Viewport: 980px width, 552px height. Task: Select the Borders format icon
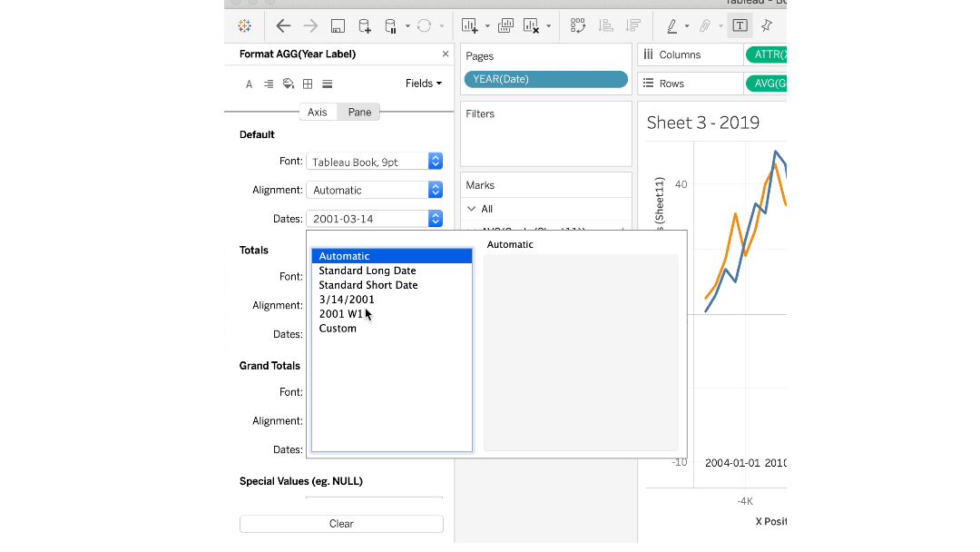click(x=308, y=84)
